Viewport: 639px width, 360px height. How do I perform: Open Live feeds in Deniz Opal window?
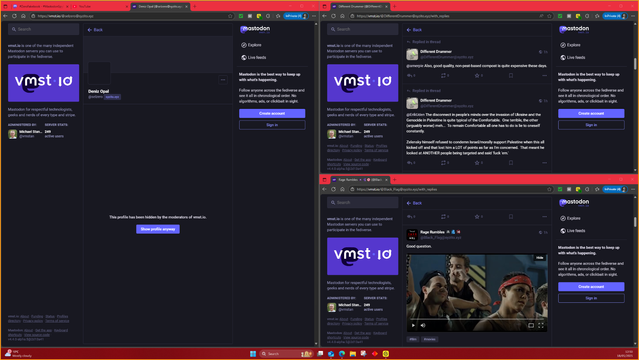(x=253, y=57)
